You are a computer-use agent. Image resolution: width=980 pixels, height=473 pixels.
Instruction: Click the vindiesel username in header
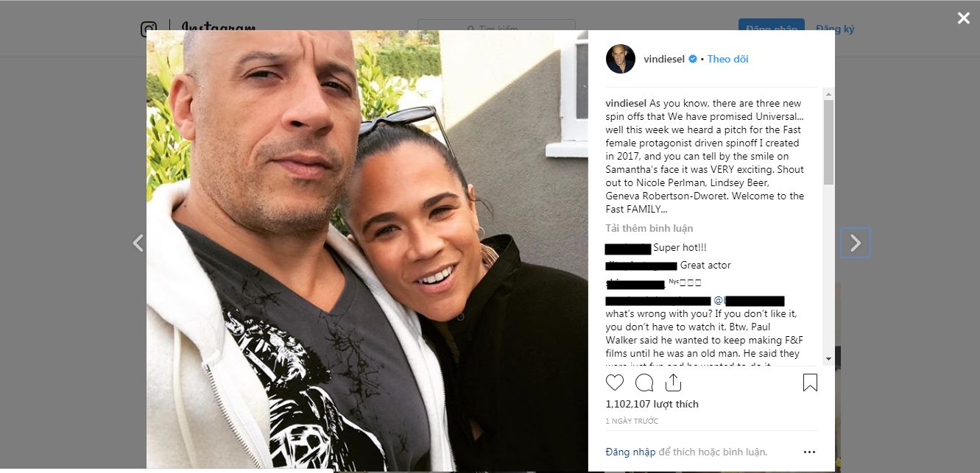pyautogui.click(x=664, y=59)
